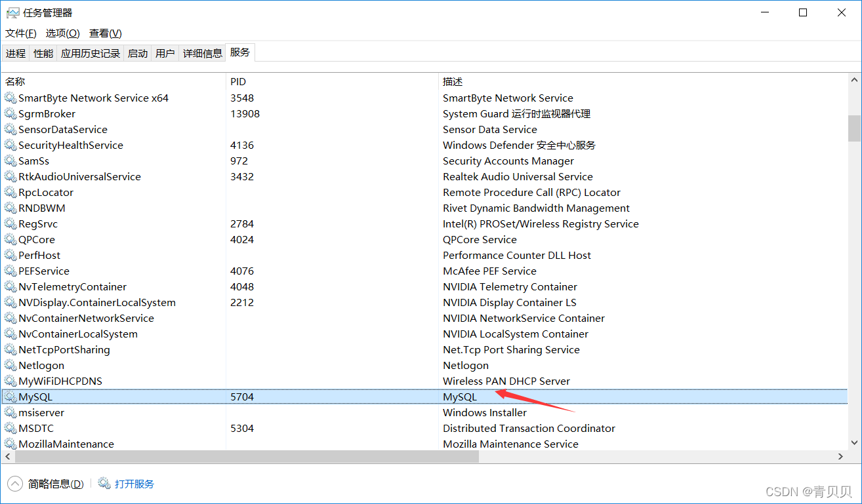Click the NvContainerNetworkService gear icon

pyautogui.click(x=10, y=319)
